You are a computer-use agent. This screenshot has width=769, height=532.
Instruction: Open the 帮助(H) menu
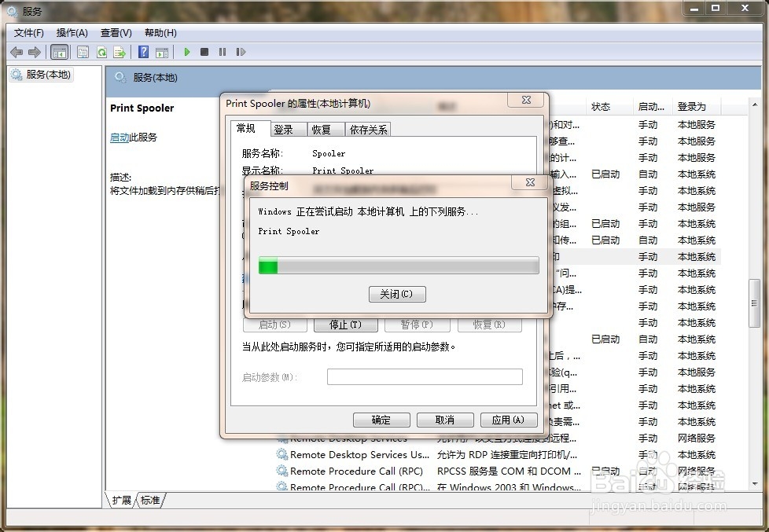(160, 33)
